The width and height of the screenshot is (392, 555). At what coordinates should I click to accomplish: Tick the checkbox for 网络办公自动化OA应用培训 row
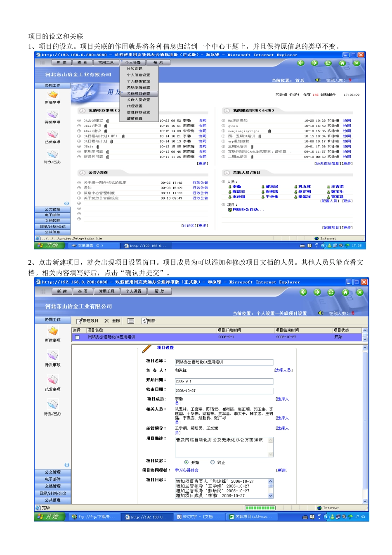pos(77,337)
